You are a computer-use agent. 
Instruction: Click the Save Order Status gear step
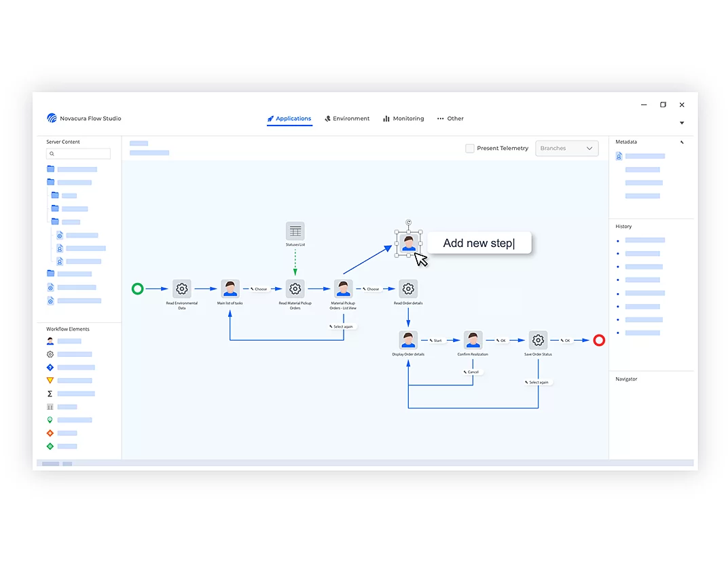coord(537,339)
